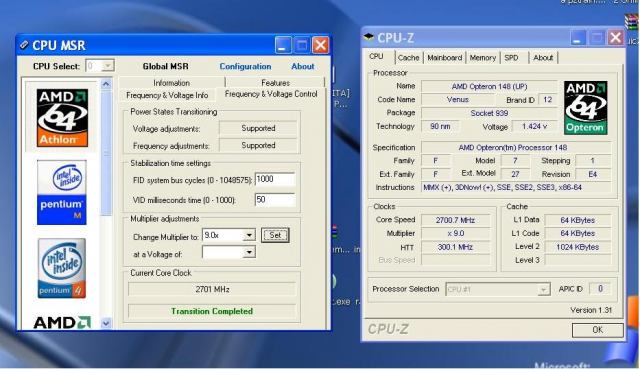Click the FID system bus cycles field
This screenshot has width=640, height=369.
tap(275, 179)
